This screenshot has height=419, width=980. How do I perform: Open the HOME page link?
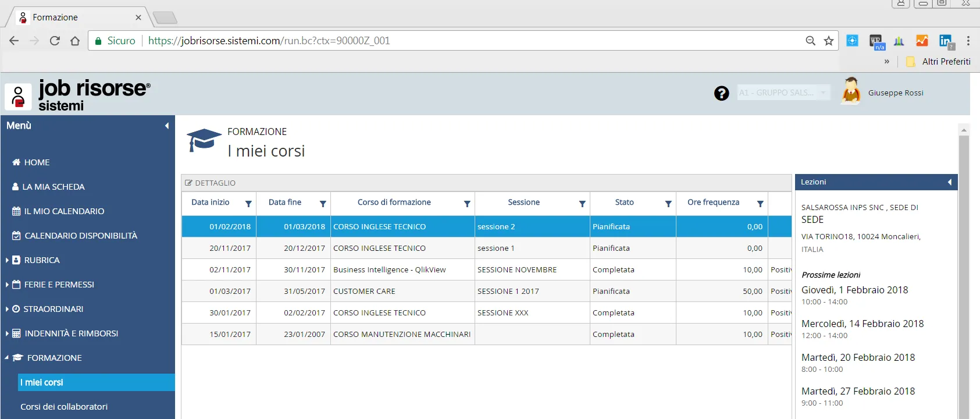[x=37, y=162]
